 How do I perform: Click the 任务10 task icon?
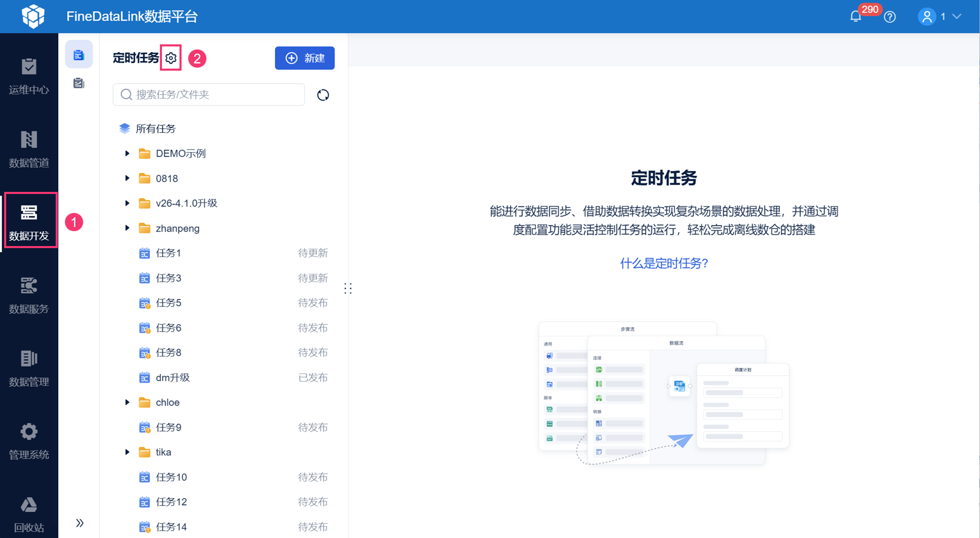pyautogui.click(x=144, y=477)
